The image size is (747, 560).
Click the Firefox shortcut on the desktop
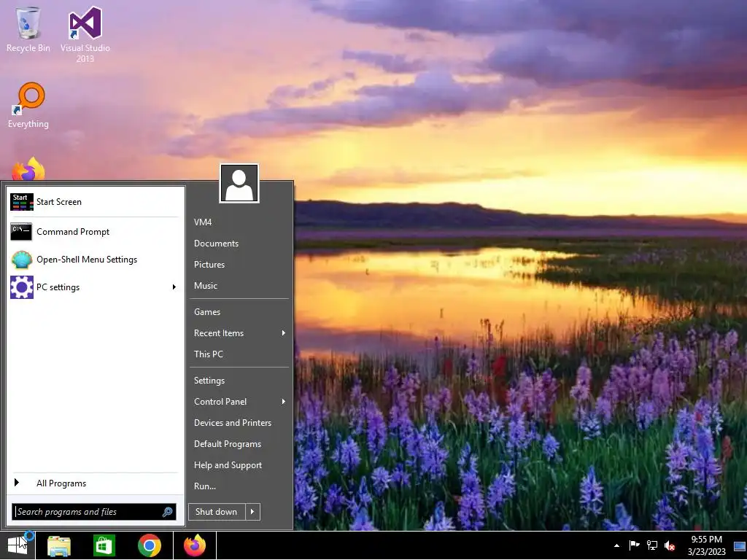click(28, 169)
